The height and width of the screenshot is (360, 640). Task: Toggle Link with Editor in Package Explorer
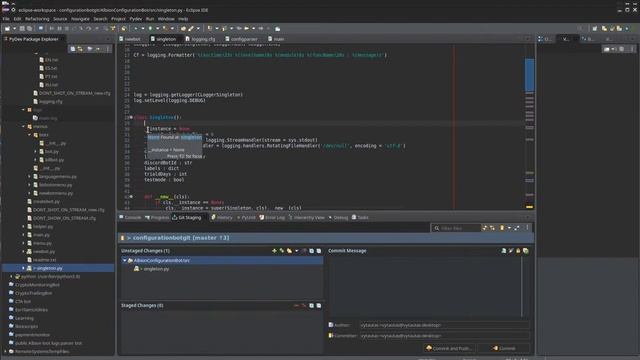tap(80, 49)
